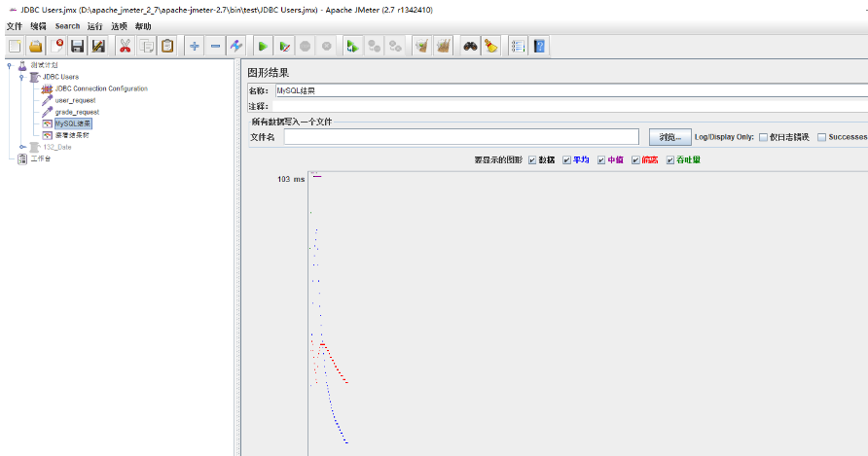Click the scissors Cut icon
The height and width of the screenshot is (456, 868).
click(125, 46)
